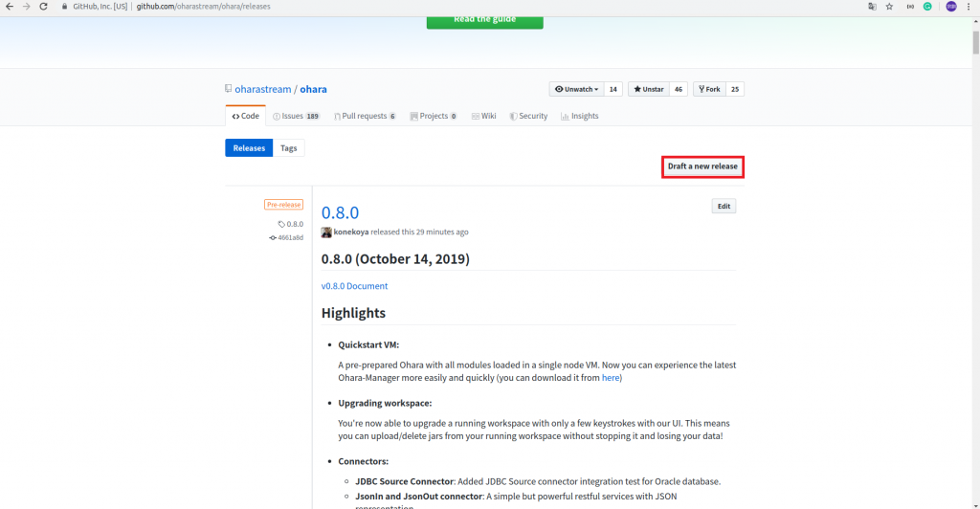Click the 'JsonIn and JsonOut connector' text
This screenshot has width=980, height=509.
point(419,497)
